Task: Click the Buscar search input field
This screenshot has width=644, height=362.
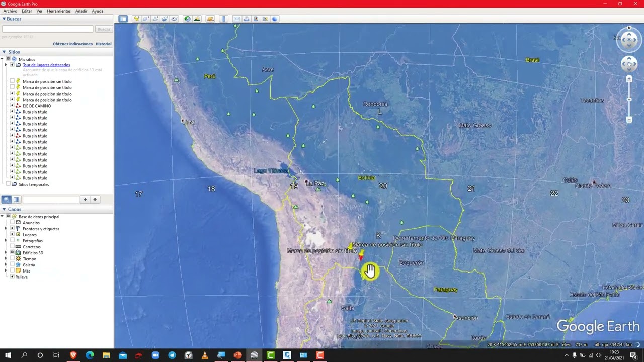Action: [48, 29]
